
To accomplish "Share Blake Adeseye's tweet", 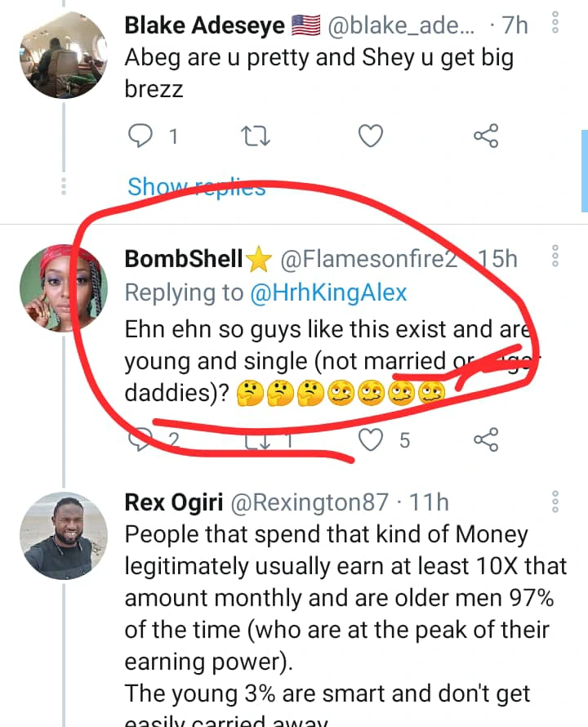I will tap(485, 136).
